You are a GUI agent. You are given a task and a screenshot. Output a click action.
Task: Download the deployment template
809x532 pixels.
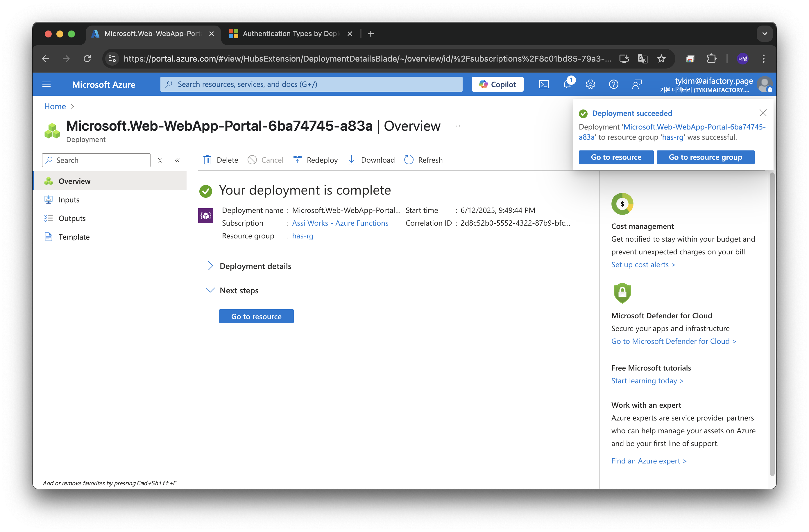tap(371, 160)
